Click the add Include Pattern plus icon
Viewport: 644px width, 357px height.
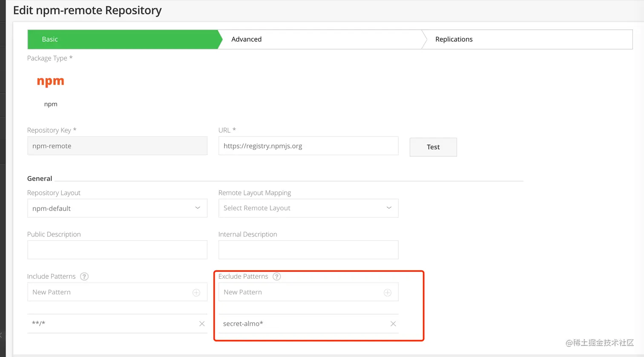[196, 293]
